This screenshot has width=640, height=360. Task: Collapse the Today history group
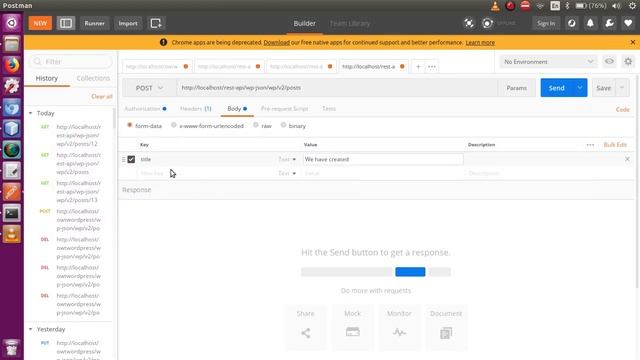pos(30,113)
